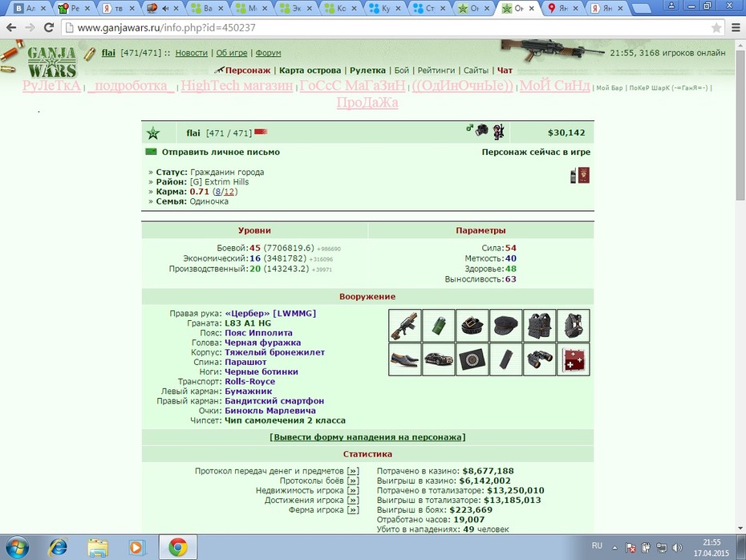Click the volume icon in system tray
This screenshot has height=560, width=746.
pos(677,548)
